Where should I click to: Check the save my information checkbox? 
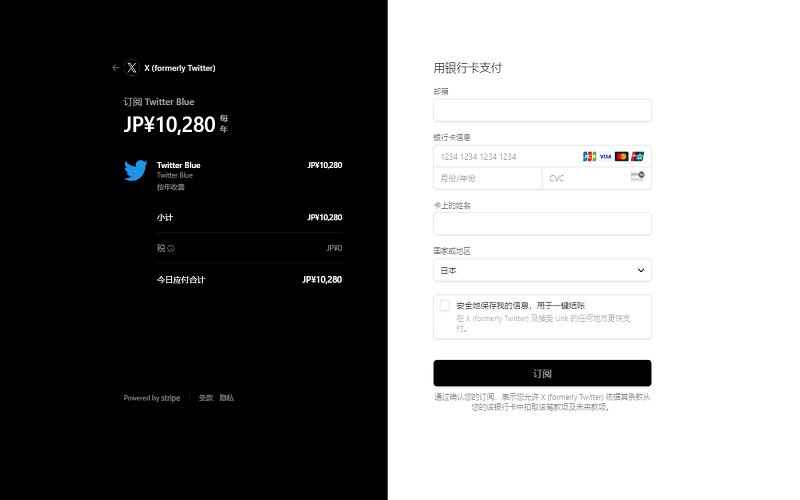(445, 305)
